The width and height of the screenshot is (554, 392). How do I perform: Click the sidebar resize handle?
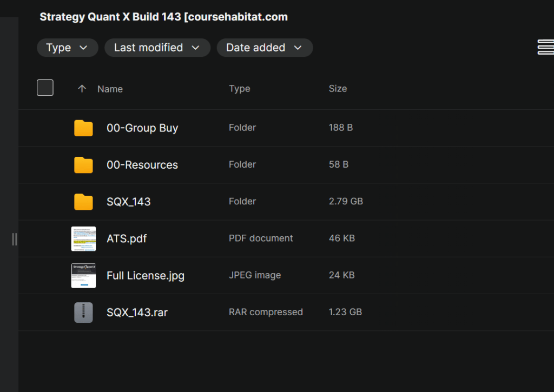(15, 239)
